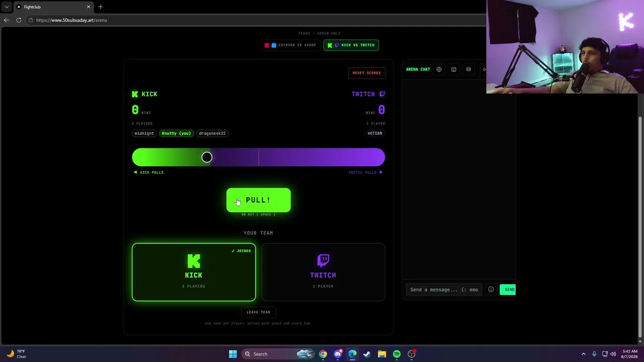644x362 pixels.
Task: Join the Twitch team card
Action: 323,272
